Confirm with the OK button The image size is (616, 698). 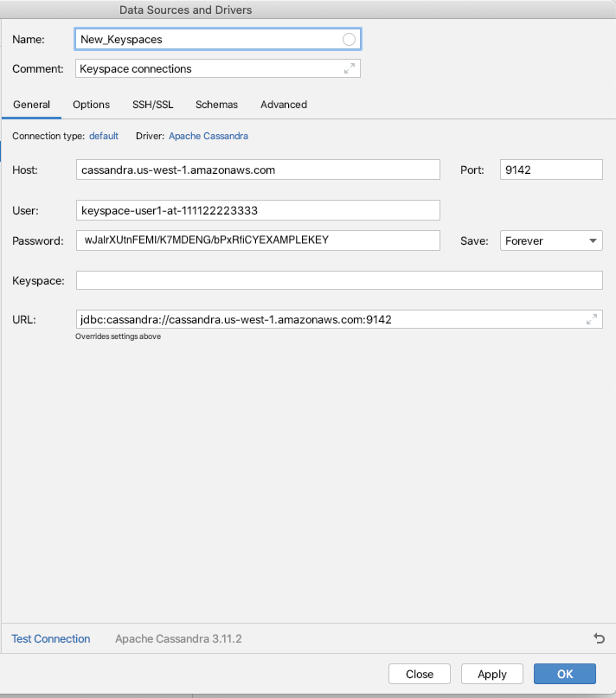coord(565,674)
